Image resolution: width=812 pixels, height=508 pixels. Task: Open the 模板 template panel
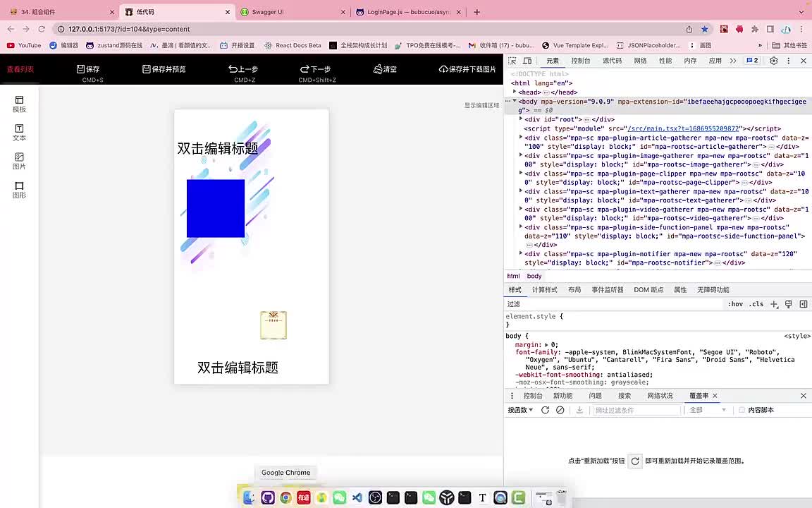[19, 104]
